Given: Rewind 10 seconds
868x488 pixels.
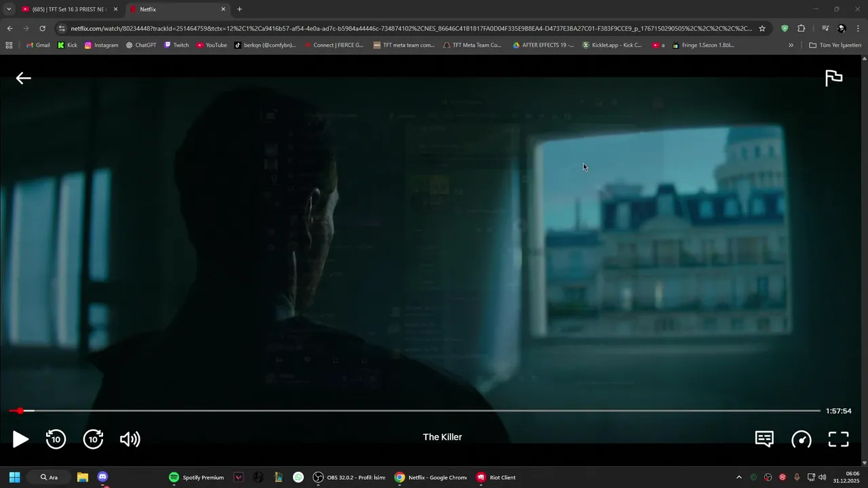Looking at the screenshot, I should pyautogui.click(x=56, y=439).
